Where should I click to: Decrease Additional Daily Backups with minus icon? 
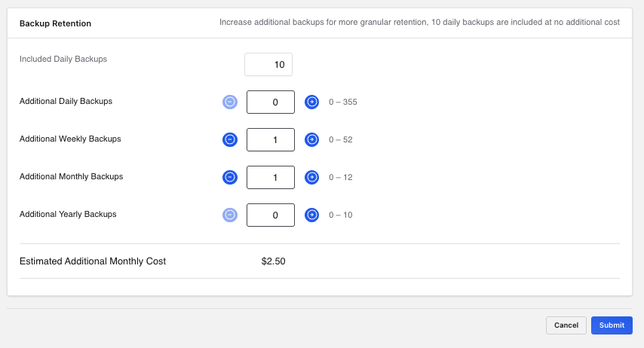coord(230,102)
